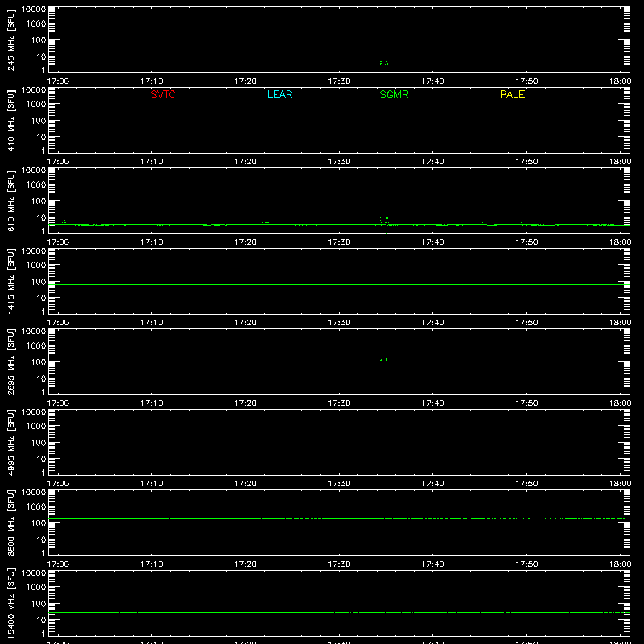Click the 100 y-axis label of 15400 MHz plot
644x644 pixels.
point(39,604)
